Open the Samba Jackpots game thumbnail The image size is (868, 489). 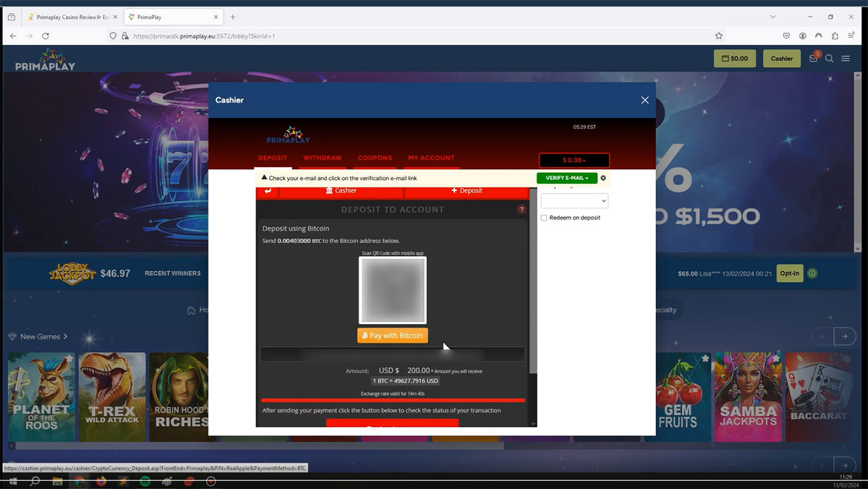748,396
